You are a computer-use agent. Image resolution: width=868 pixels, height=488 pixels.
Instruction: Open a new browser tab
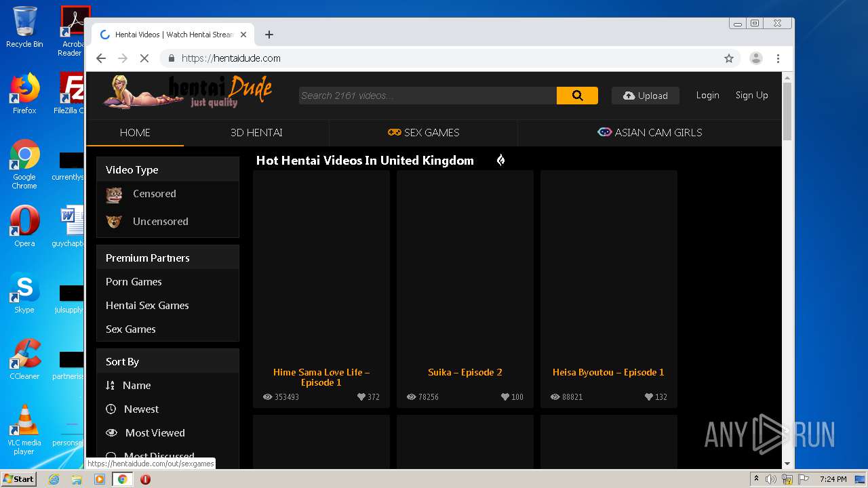(x=269, y=35)
